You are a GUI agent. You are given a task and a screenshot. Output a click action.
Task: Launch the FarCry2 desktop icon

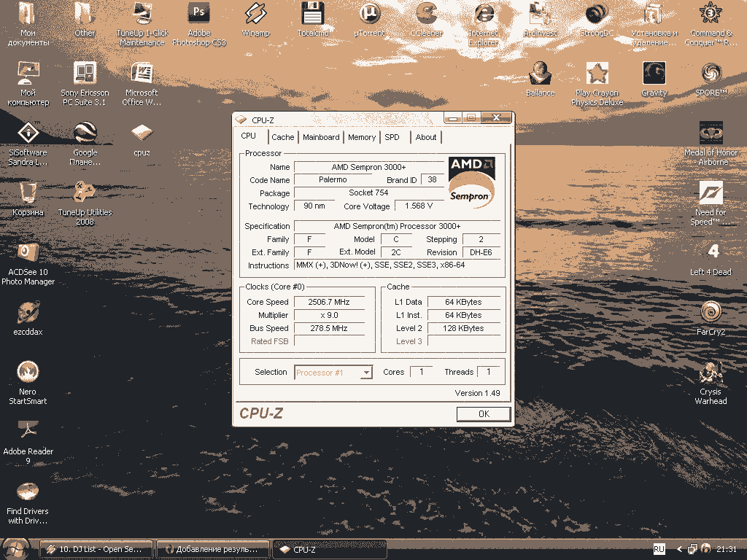[x=711, y=312]
